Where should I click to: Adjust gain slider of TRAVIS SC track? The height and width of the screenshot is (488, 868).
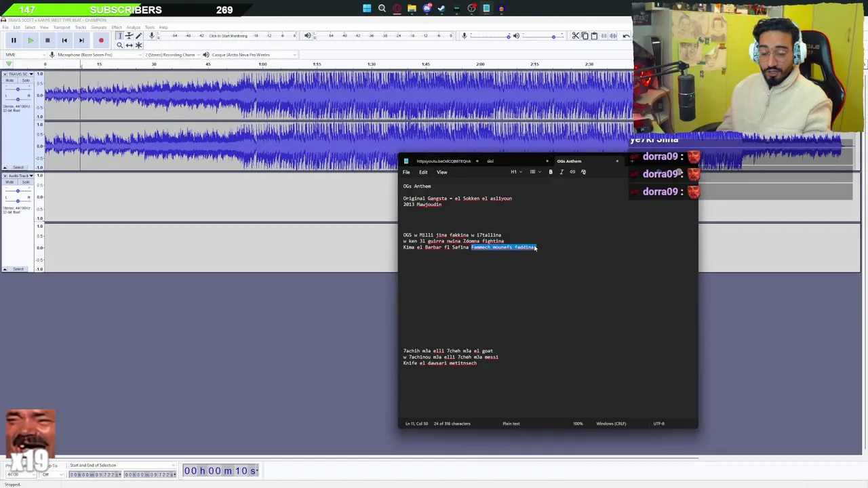pos(18,89)
